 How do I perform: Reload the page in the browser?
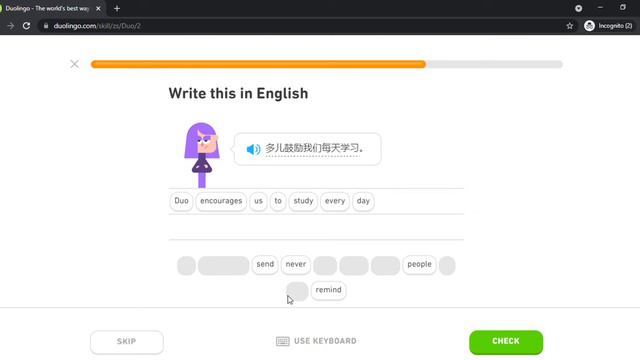(x=27, y=26)
